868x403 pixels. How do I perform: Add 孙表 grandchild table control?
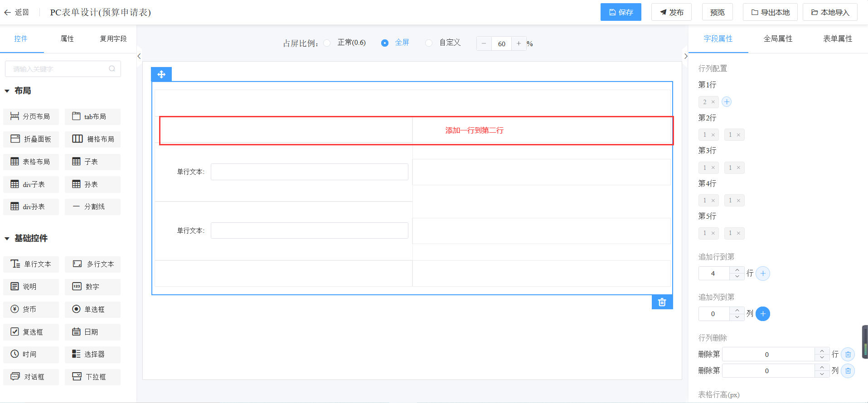click(x=92, y=184)
